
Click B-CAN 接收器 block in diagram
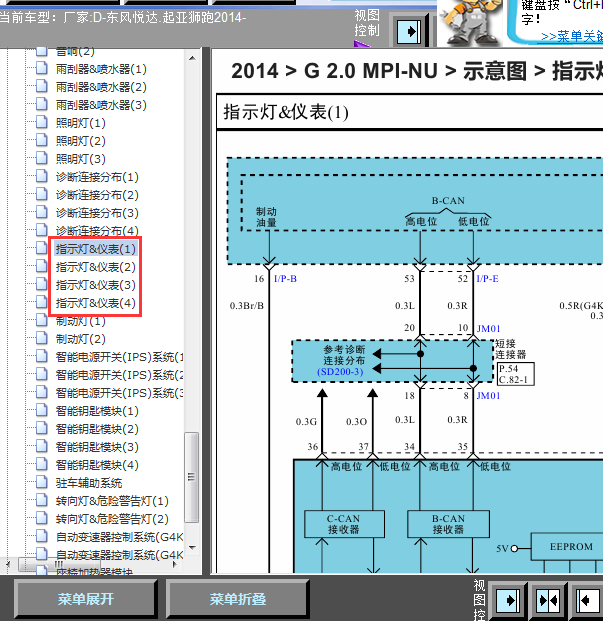(448, 524)
